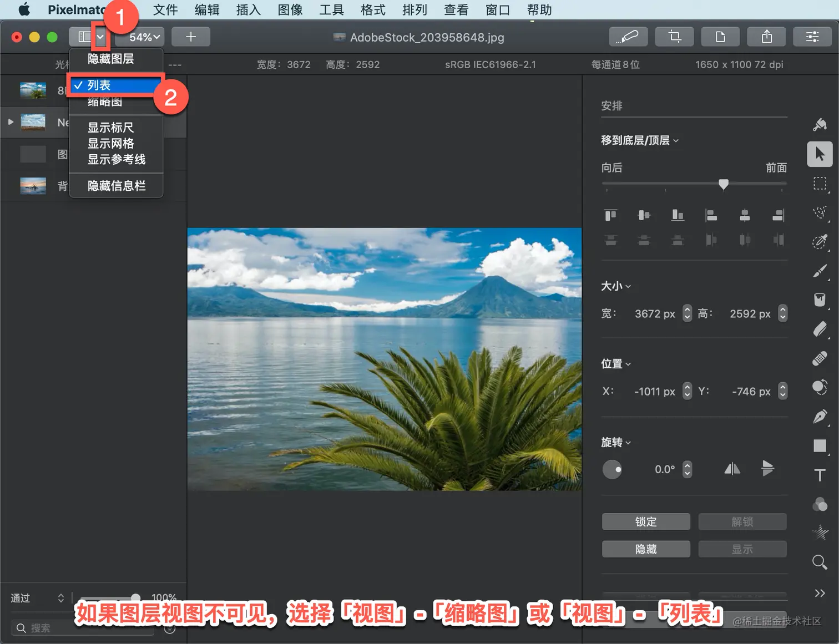Select the Eraser tool

point(820,329)
